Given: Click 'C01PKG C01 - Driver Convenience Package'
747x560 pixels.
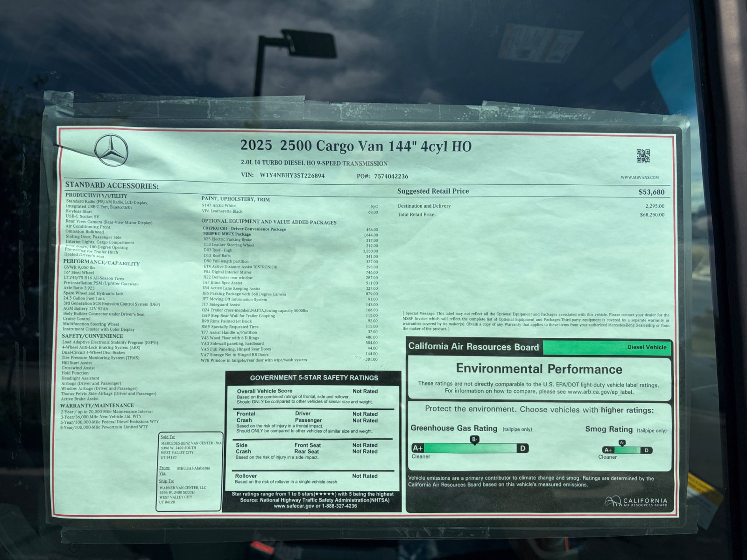Looking at the screenshot, I should point(244,229).
